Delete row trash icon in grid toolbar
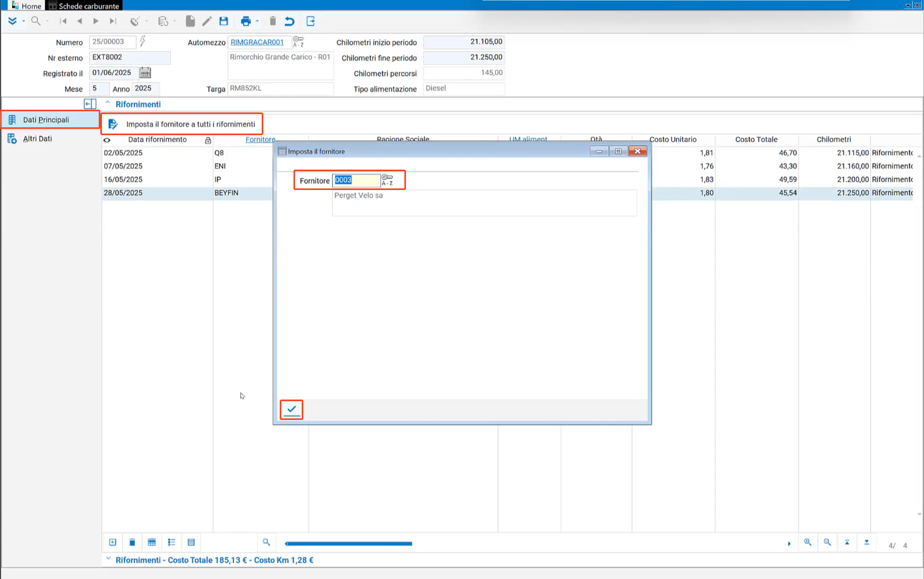 coord(132,542)
